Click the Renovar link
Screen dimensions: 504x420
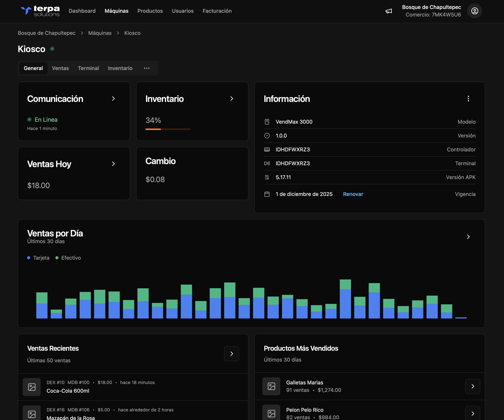pos(353,194)
